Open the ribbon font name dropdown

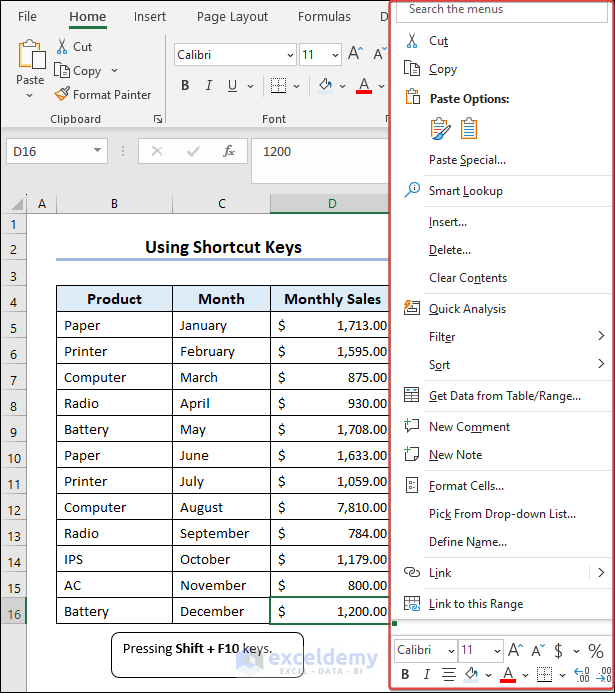290,55
